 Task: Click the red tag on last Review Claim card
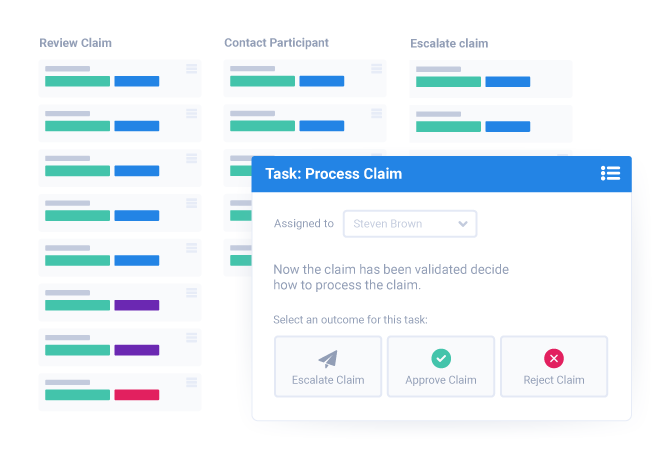click(x=137, y=396)
